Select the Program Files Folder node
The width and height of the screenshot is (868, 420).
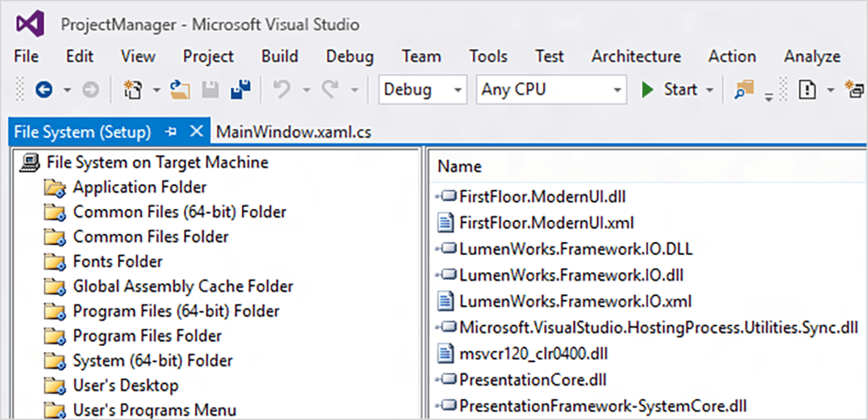(147, 337)
